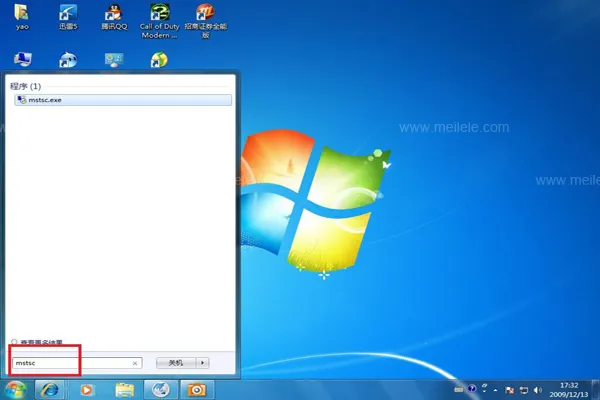Image resolution: width=600 pixels, height=400 pixels.
Task: Select the monitor shortcut in second desktop row
Action: (114, 60)
